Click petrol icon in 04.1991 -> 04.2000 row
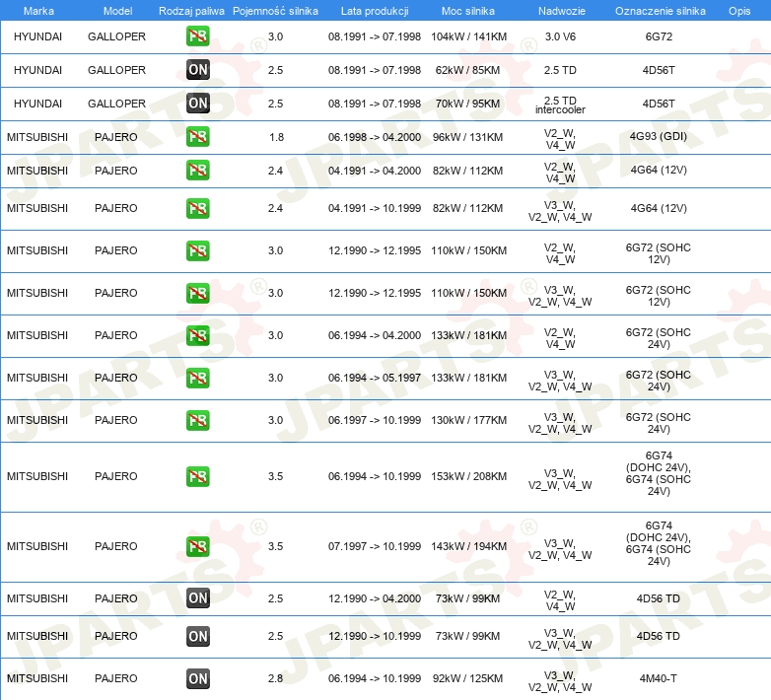The width and height of the screenshot is (771, 700). pos(197,171)
